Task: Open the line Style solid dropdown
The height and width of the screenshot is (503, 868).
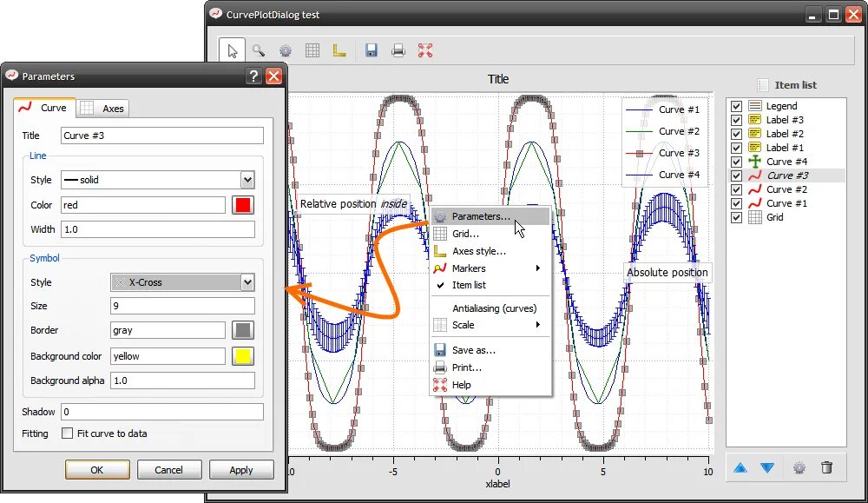Action: click(x=158, y=180)
